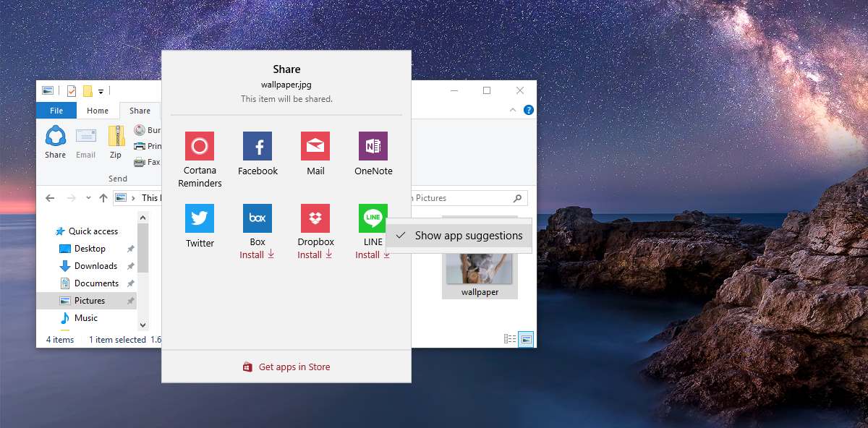Click the "4 items" status text
Viewport: 868px width, 428px height.
pyautogui.click(x=60, y=340)
